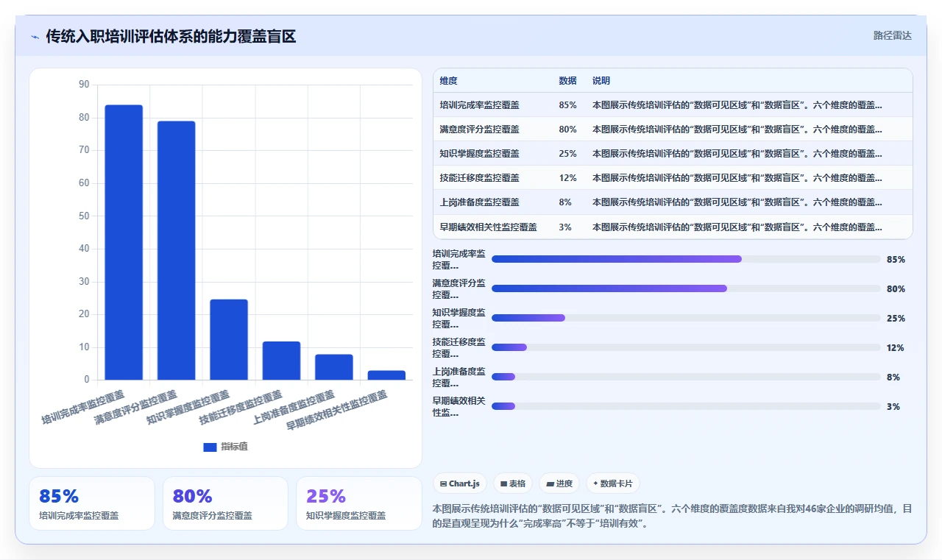942x560 pixels.
Task: Click the 维度 column header
Action: (x=448, y=81)
